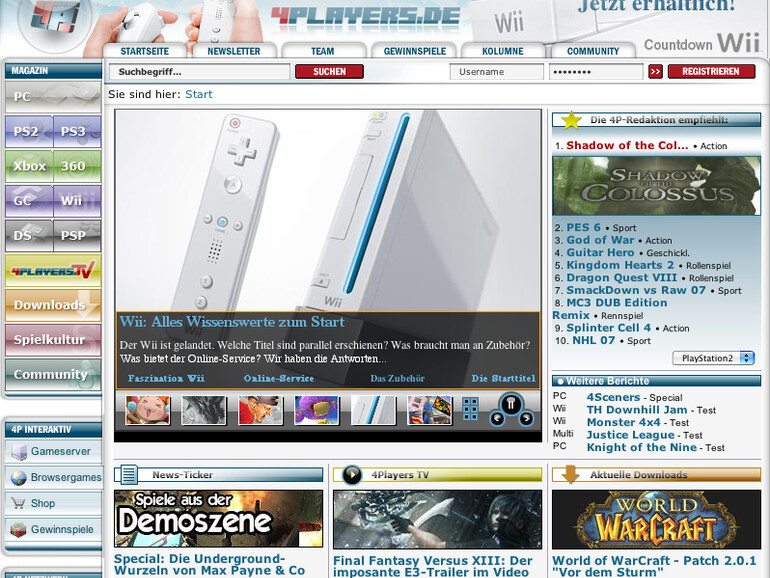770x578 pixels.
Task: Click the Start breadcrumb link
Action: 198,94
